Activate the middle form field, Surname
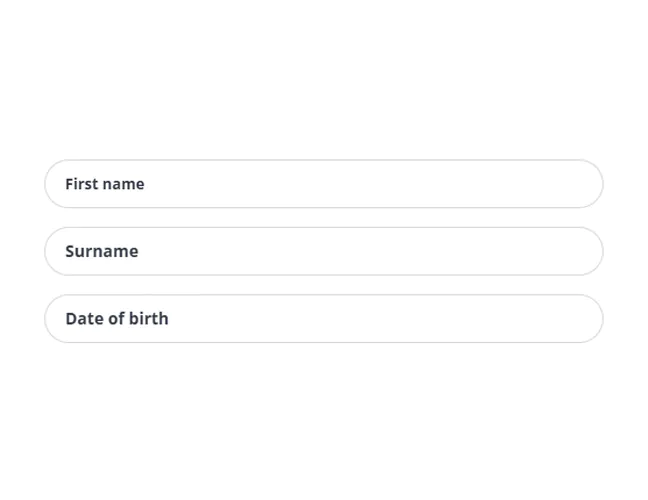 click(323, 251)
